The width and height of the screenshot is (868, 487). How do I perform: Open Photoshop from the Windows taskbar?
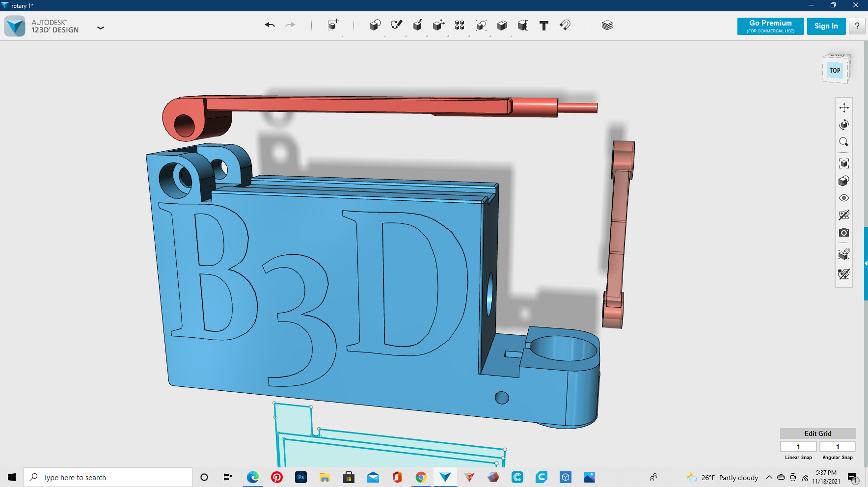click(x=301, y=477)
